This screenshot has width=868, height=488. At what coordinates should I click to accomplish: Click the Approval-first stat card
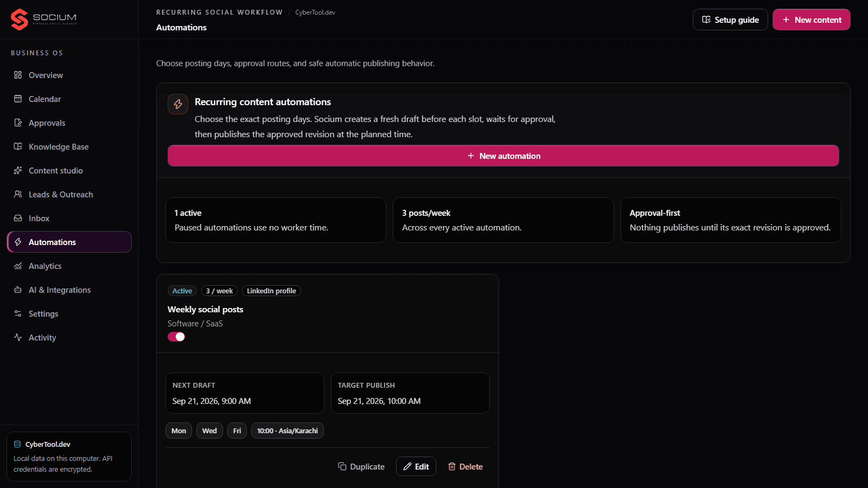coord(731,220)
